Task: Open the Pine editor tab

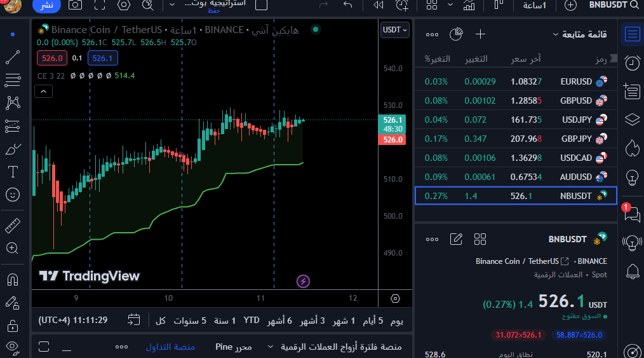Action: (233, 347)
